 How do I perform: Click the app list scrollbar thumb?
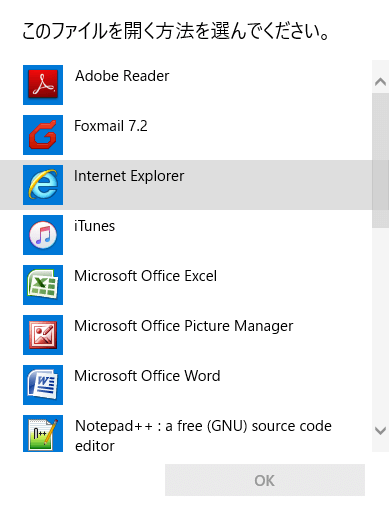click(x=380, y=161)
